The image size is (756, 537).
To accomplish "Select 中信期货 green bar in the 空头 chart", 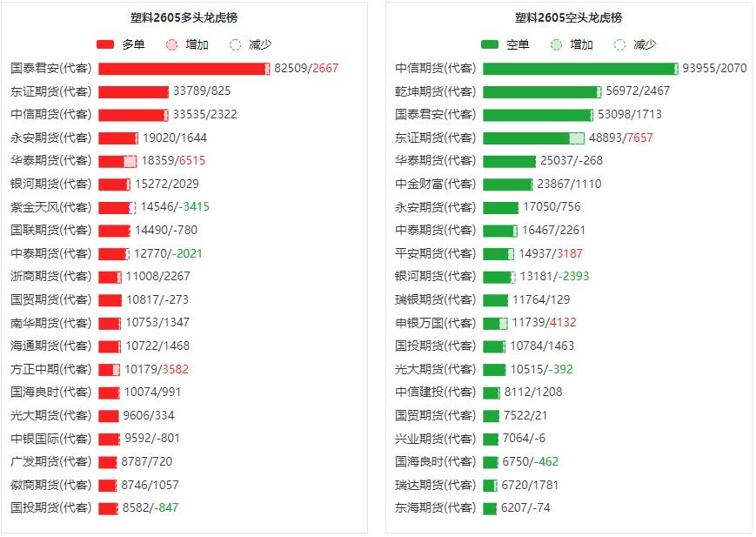I will pos(579,68).
